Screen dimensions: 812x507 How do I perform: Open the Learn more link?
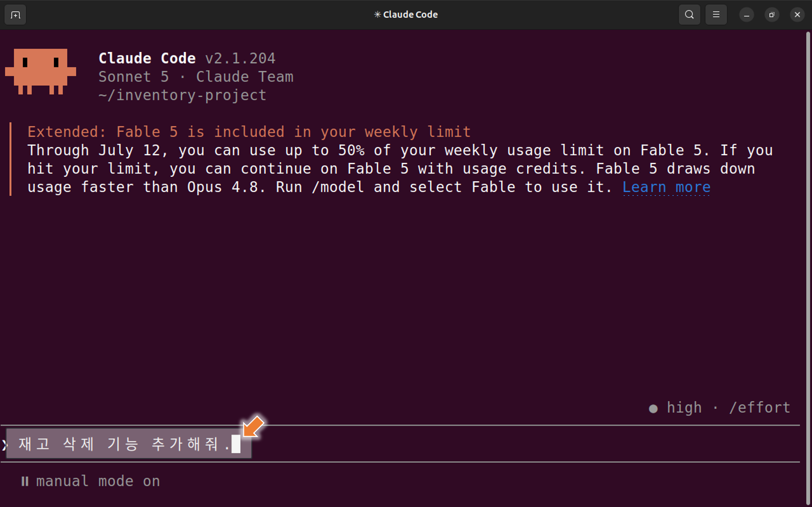pyautogui.click(x=666, y=187)
